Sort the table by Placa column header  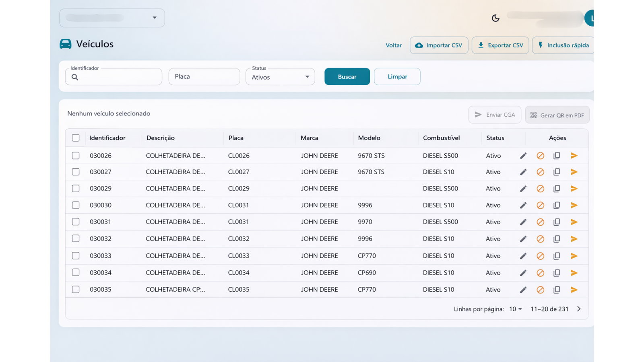tap(236, 138)
